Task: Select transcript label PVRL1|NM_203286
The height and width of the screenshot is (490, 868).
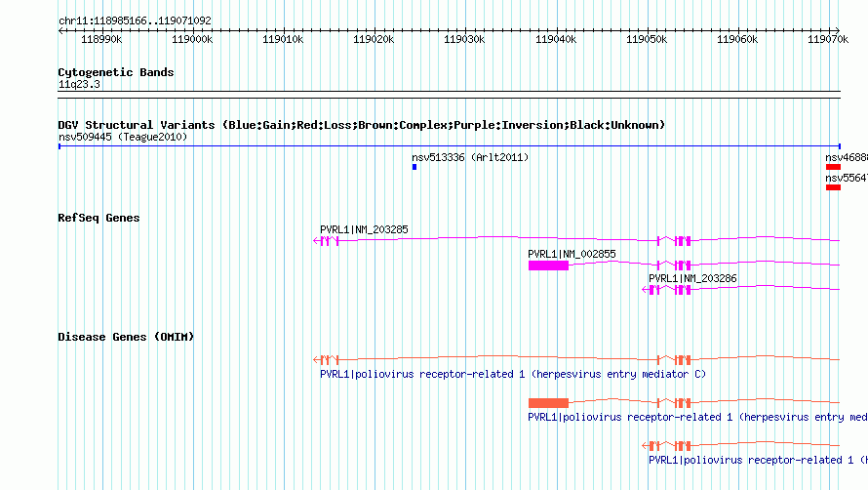Action: (692, 278)
